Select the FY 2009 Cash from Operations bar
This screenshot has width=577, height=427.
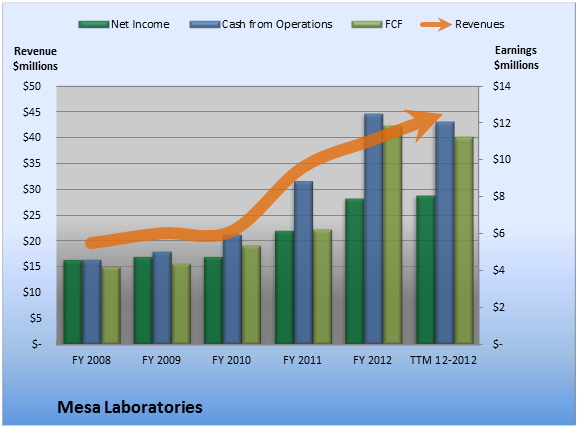(x=162, y=298)
